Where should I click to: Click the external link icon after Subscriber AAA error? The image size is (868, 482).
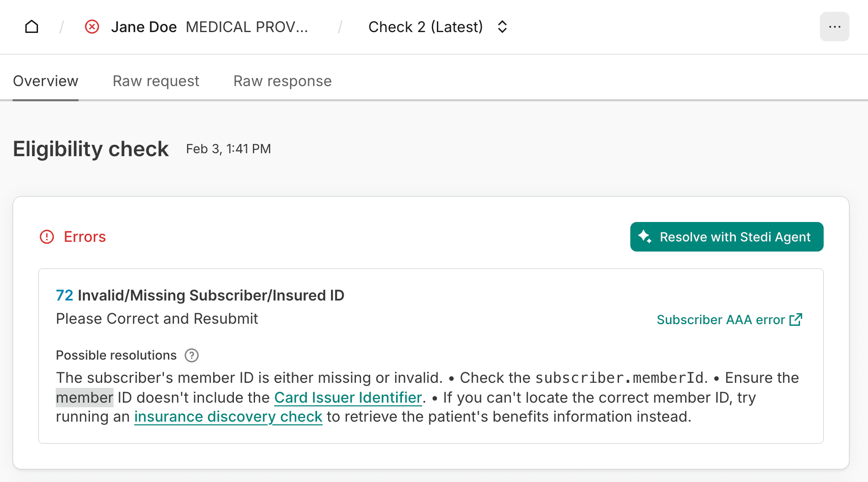[x=795, y=320]
